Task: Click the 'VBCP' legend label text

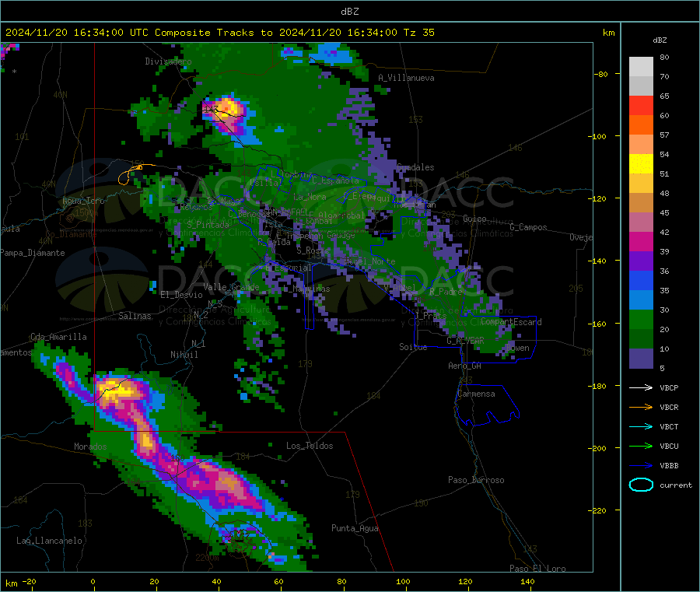Action: point(669,387)
